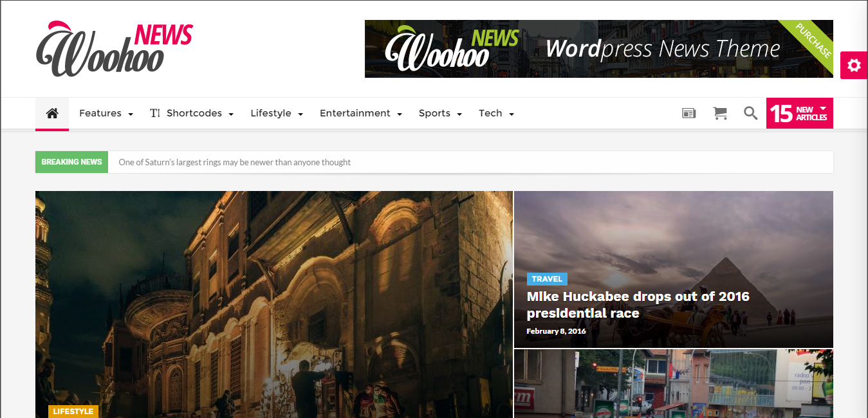Select the Tech menu item

pyautogui.click(x=490, y=113)
